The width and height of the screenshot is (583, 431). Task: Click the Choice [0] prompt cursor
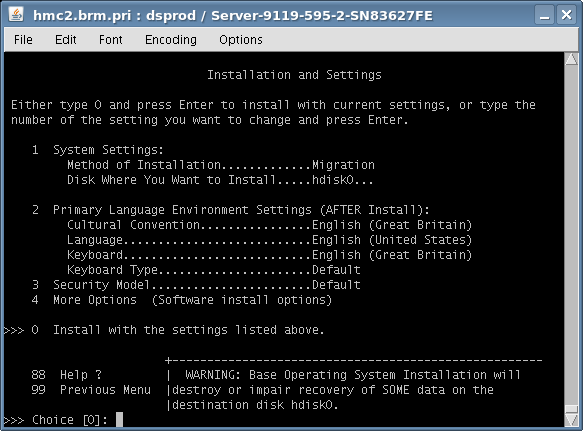(119, 419)
